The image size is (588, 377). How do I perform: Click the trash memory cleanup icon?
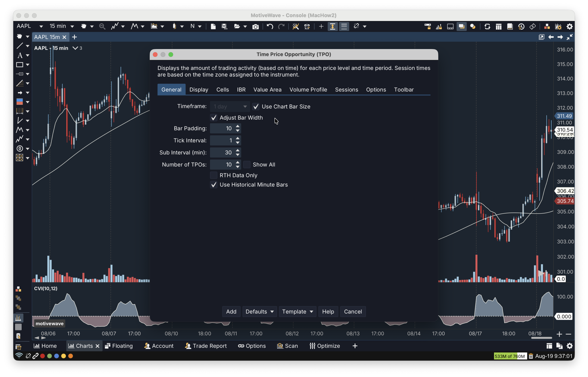coord(531,356)
